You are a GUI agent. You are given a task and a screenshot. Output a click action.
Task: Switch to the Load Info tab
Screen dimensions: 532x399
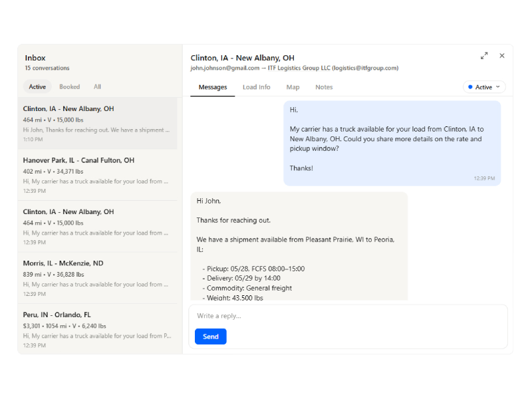[257, 87]
